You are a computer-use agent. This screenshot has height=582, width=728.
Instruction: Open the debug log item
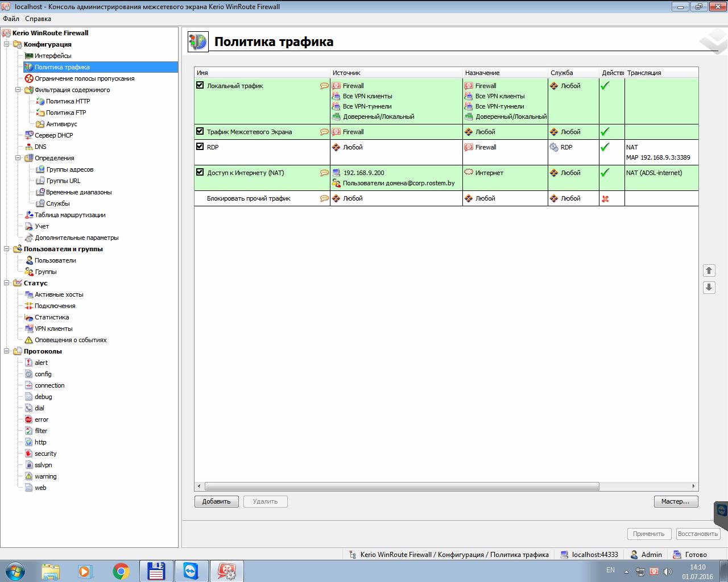[x=43, y=397]
